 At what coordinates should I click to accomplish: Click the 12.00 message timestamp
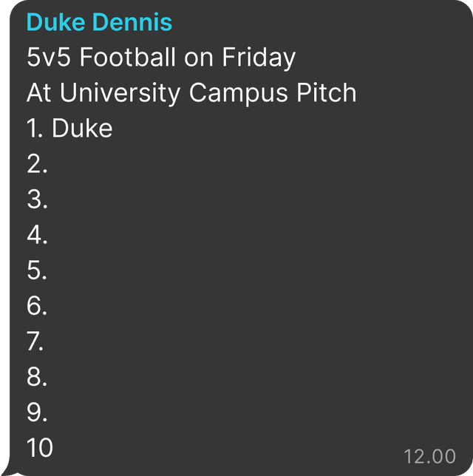coord(429,456)
